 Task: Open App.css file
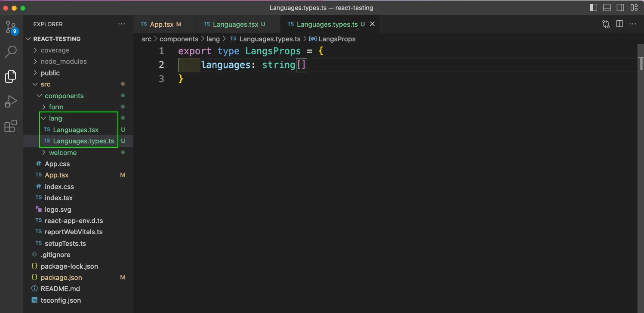[78, 164]
